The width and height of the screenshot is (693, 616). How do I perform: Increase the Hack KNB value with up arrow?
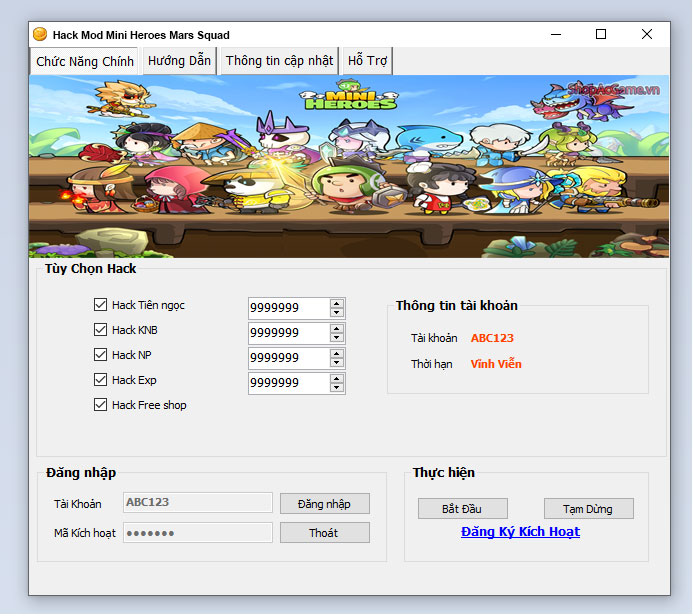click(x=337, y=328)
